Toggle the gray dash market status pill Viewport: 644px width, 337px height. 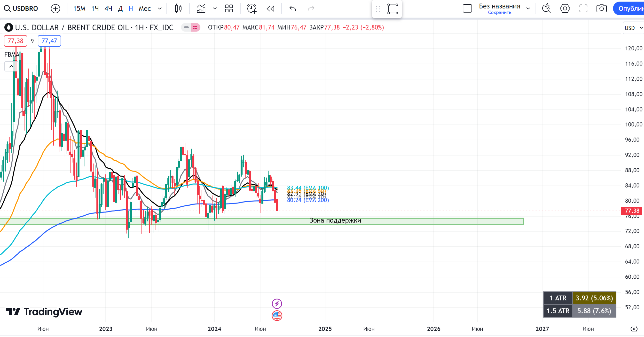tap(186, 27)
